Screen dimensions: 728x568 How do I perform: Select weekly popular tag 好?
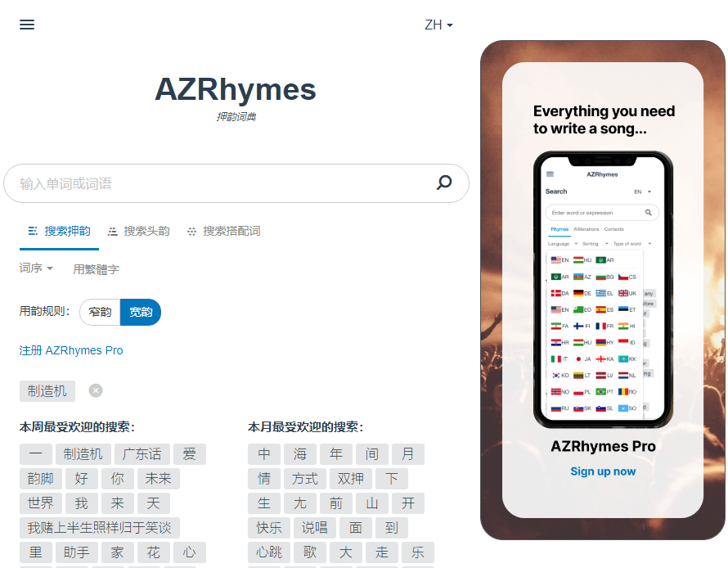pos(81,479)
